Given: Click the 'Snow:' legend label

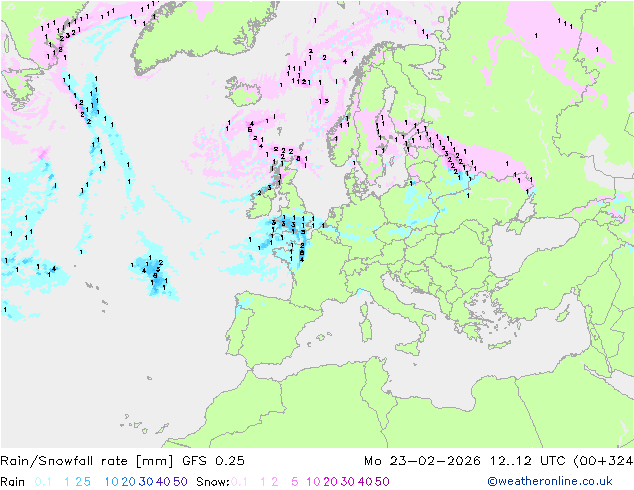Looking at the screenshot, I should tap(213, 482).
